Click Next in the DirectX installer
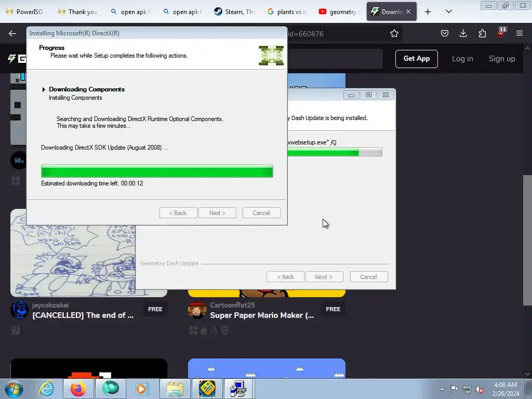532x399 pixels. point(217,212)
